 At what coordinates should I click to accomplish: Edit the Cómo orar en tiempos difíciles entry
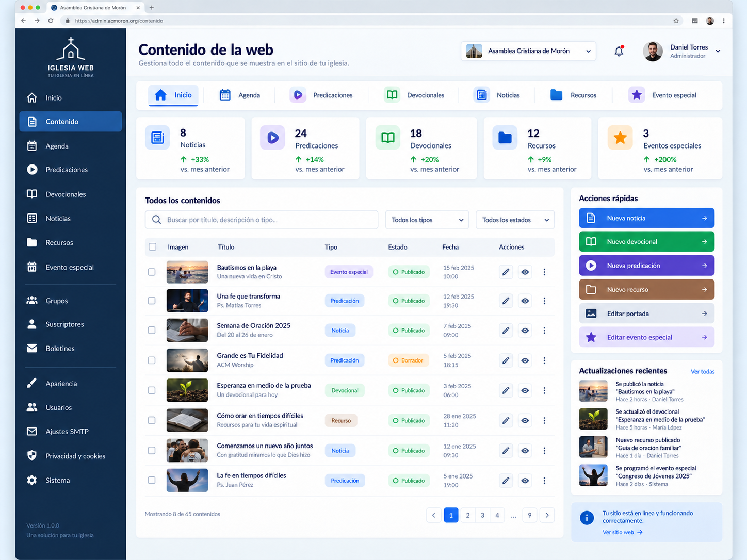pos(506,420)
